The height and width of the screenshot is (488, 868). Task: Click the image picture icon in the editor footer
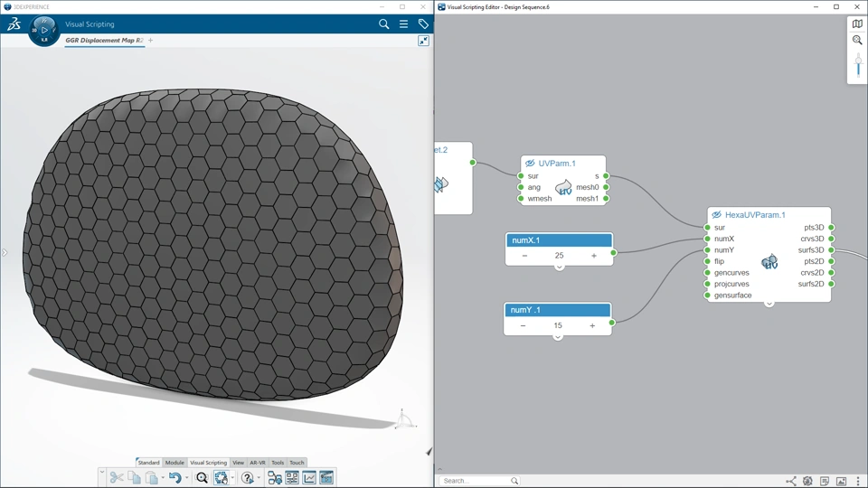click(x=841, y=481)
